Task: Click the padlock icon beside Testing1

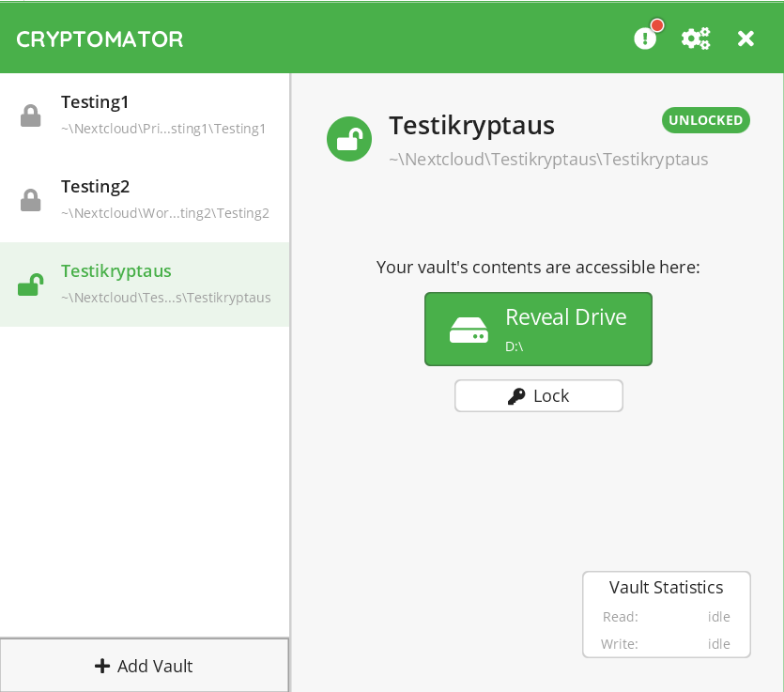Action: click(31, 115)
